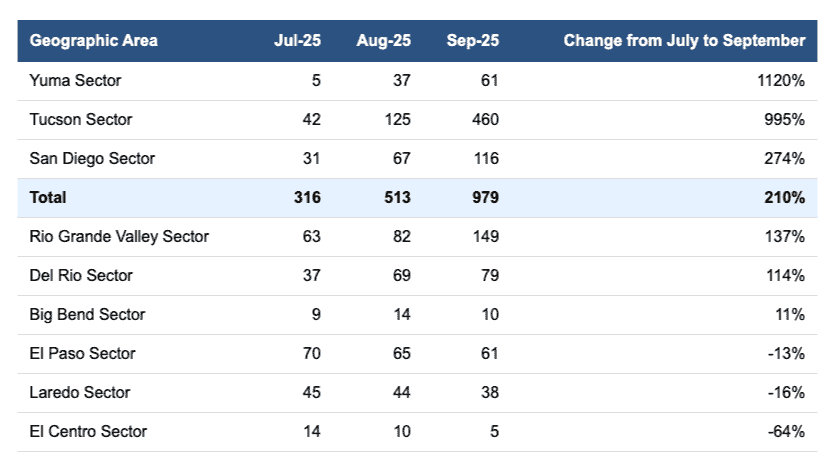Click the El Centro Sector label
The width and height of the screenshot is (836, 470).
(x=88, y=432)
